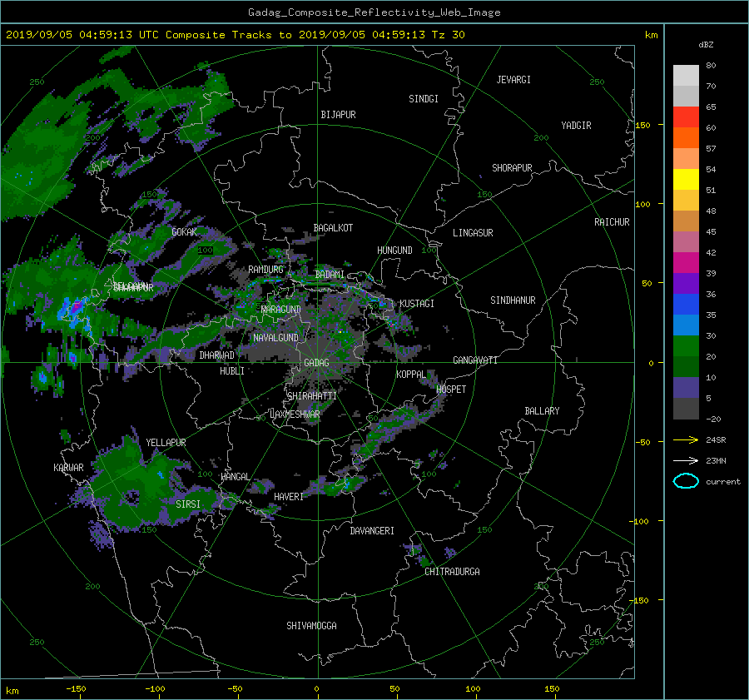Viewport: 749px width, 700px height.
Task: Click the 'current' legend text
Action: 723,482
